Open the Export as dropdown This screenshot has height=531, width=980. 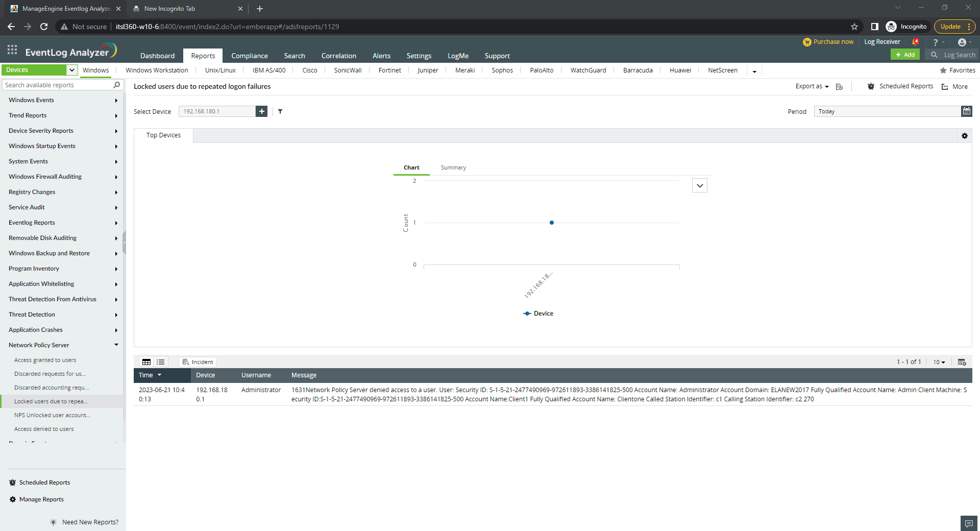[812, 86]
